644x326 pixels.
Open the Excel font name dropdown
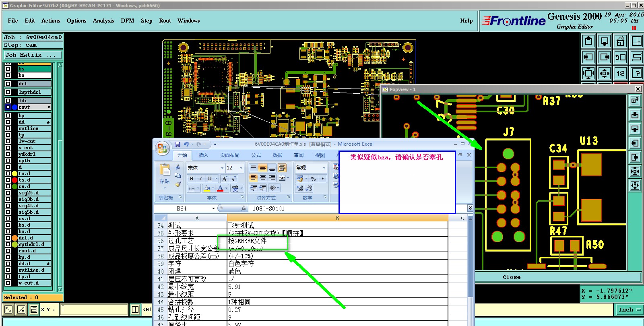222,168
